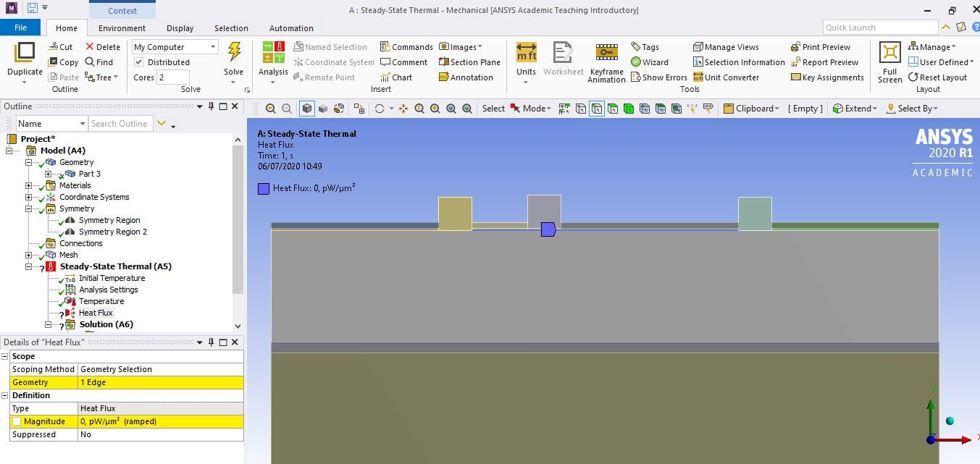980x464 pixels.
Task: Select the Rotate tool in graphics toolbar
Action: 379,109
